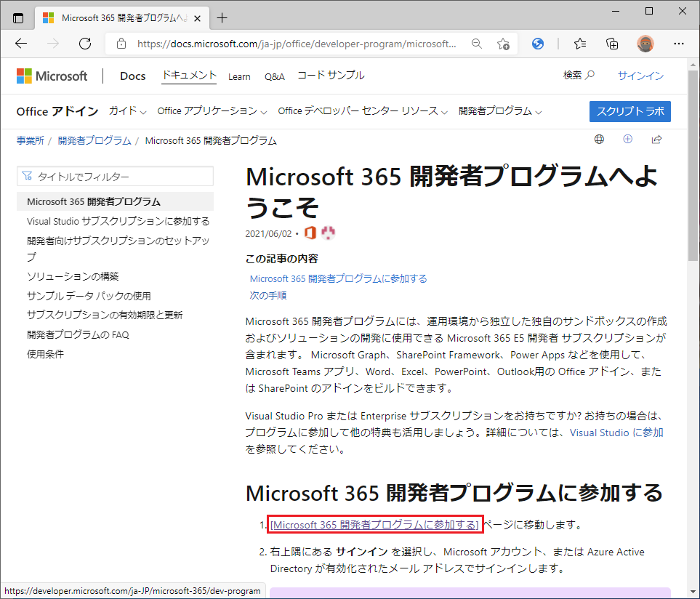The height and width of the screenshot is (599, 700).
Task: Open the Visual Studio に参加 link
Action: 616,433
